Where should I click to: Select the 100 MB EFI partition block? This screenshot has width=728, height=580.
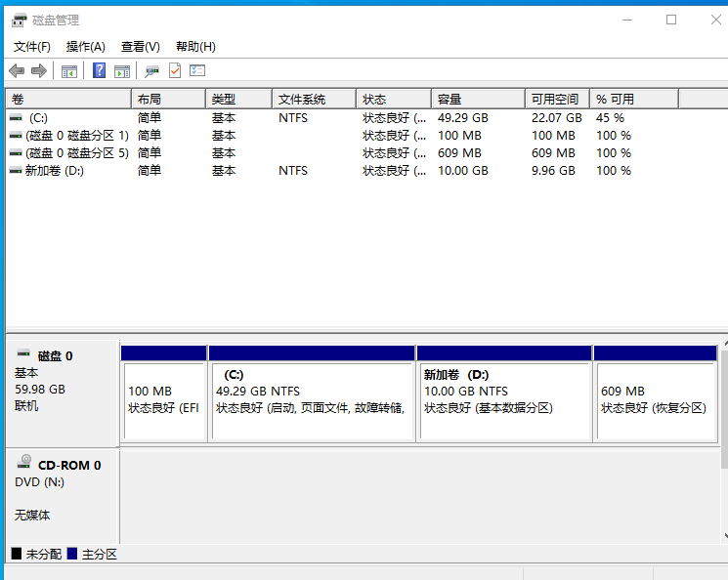(x=164, y=394)
